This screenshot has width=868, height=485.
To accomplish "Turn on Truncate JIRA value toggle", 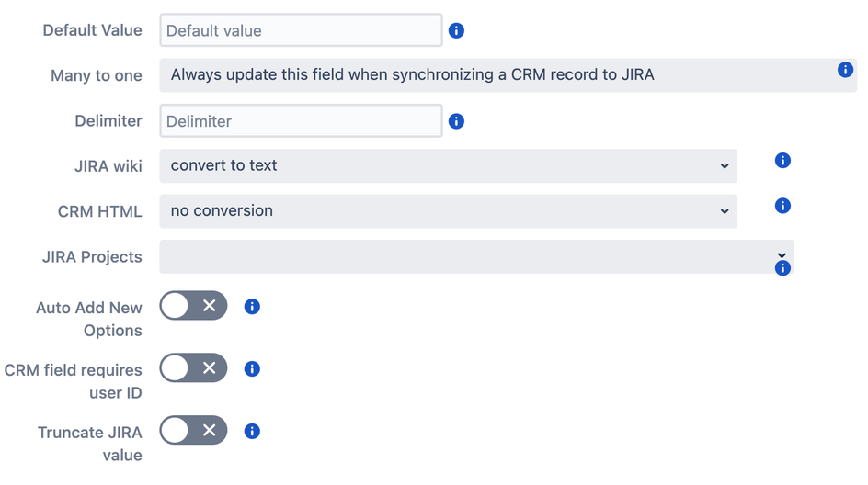I will 193,430.
